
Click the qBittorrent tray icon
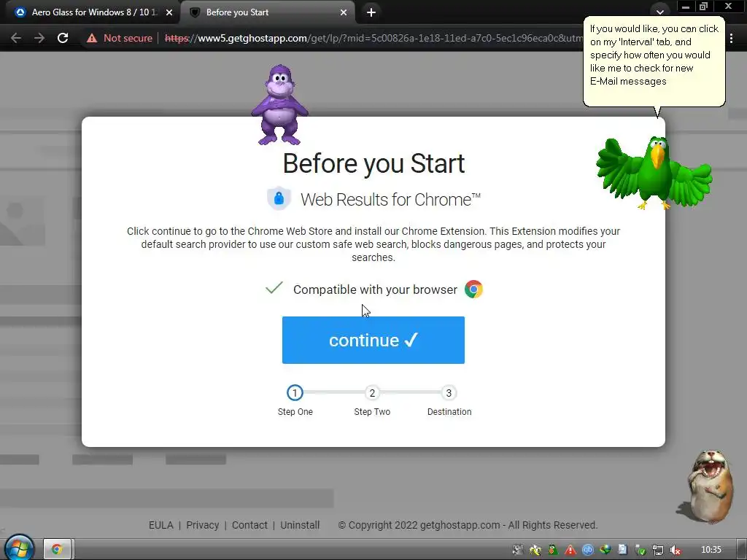click(x=588, y=550)
